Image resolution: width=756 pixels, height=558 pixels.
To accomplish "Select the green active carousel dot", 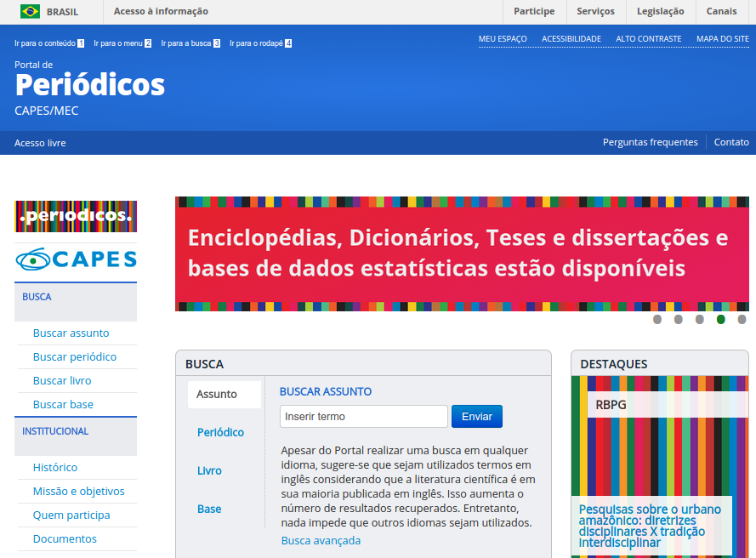I will [721, 319].
